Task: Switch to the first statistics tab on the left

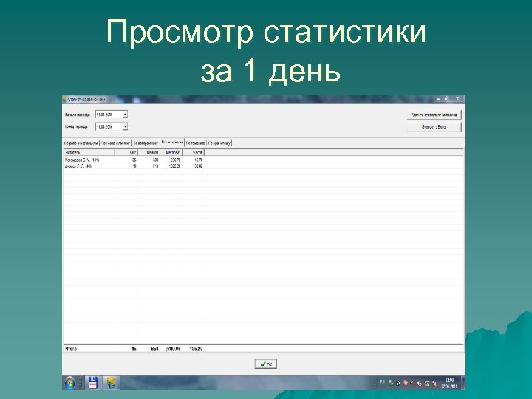Action: coord(81,143)
